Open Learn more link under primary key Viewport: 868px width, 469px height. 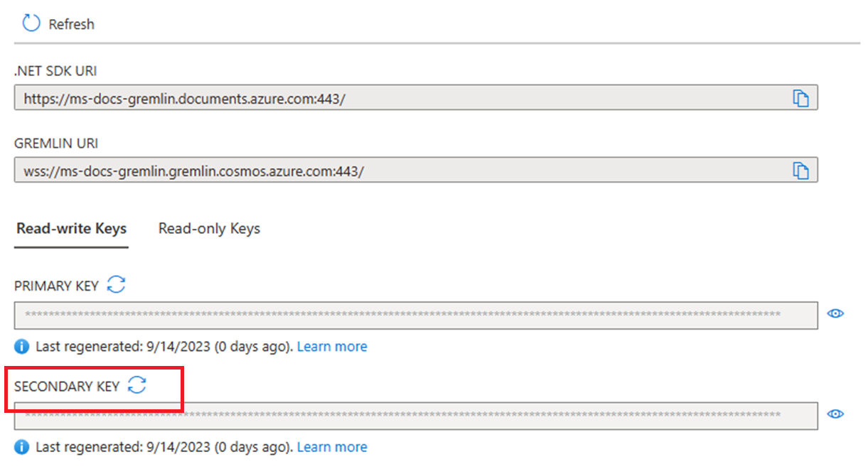tap(332, 347)
